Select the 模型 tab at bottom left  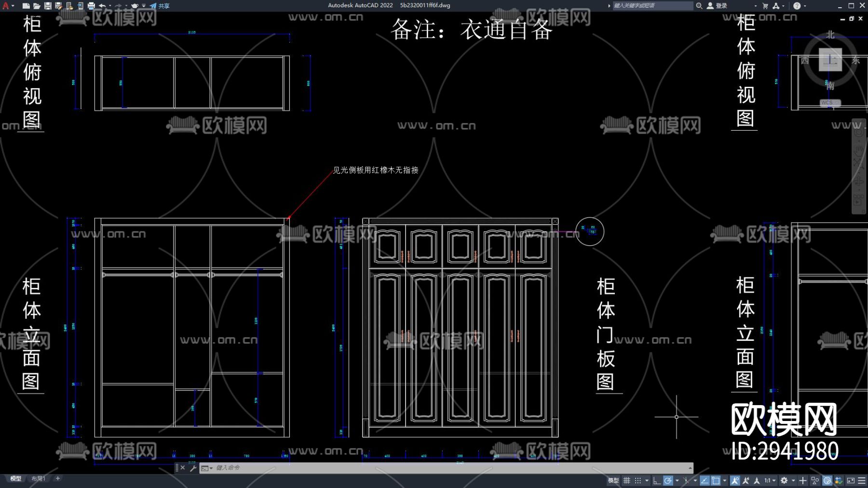click(16, 478)
